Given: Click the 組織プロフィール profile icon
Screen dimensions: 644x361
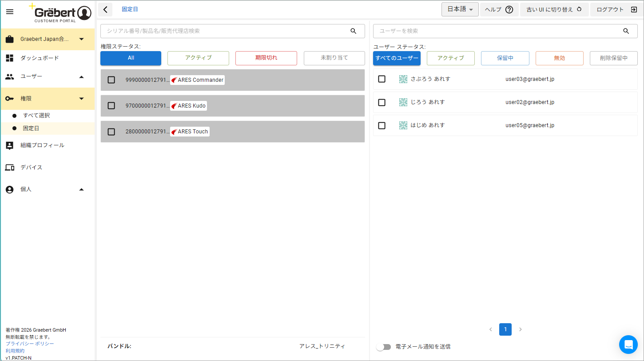Looking at the screenshot, I should 9,145.
